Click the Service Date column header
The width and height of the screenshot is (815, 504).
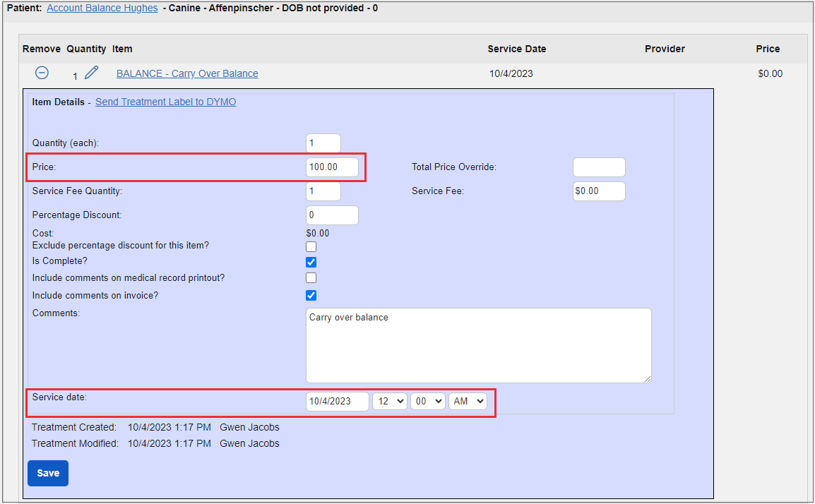tap(517, 49)
